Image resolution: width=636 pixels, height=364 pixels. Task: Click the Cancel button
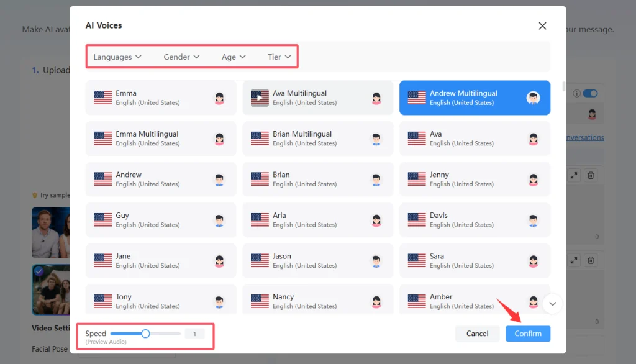(x=477, y=334)
